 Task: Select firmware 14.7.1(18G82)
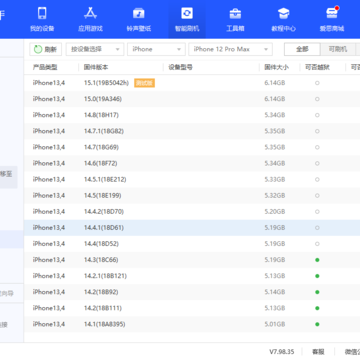pyautogui.click(x=192, y=131)
